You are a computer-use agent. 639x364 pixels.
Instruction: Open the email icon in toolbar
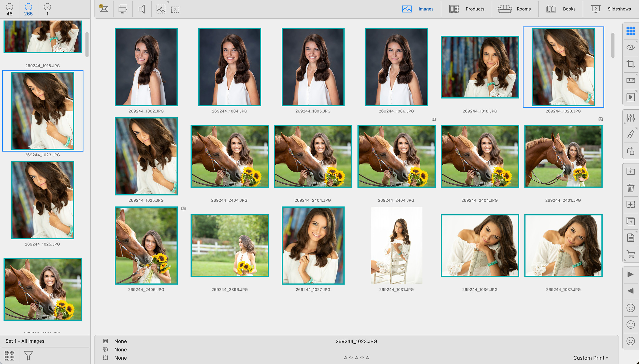[x=104, y=9]
